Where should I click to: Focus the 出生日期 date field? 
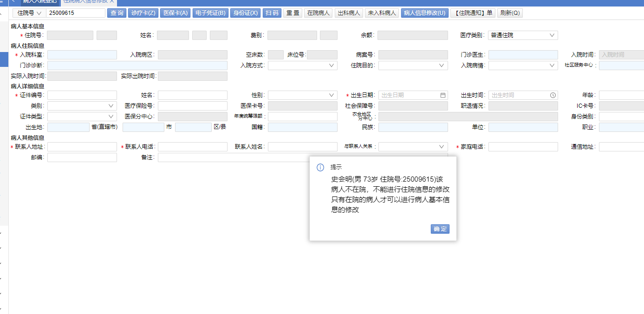tap(413, 95)
